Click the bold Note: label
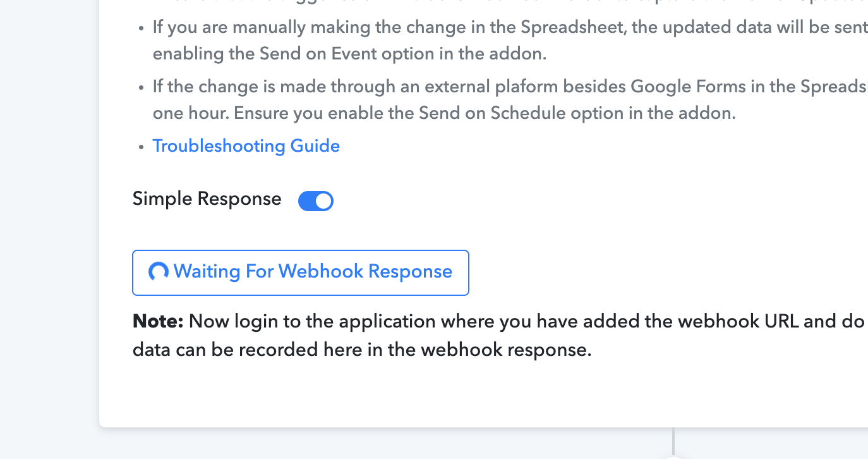 pyautogui.click(x=158, y=321)
